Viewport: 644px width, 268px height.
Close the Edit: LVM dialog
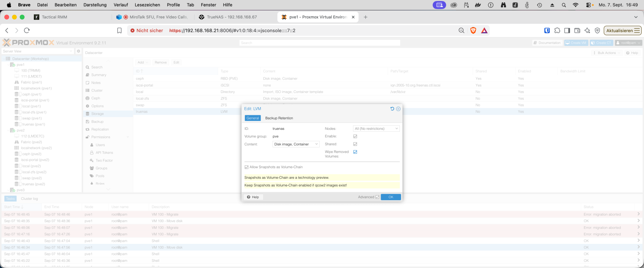[x=398, y=109]
